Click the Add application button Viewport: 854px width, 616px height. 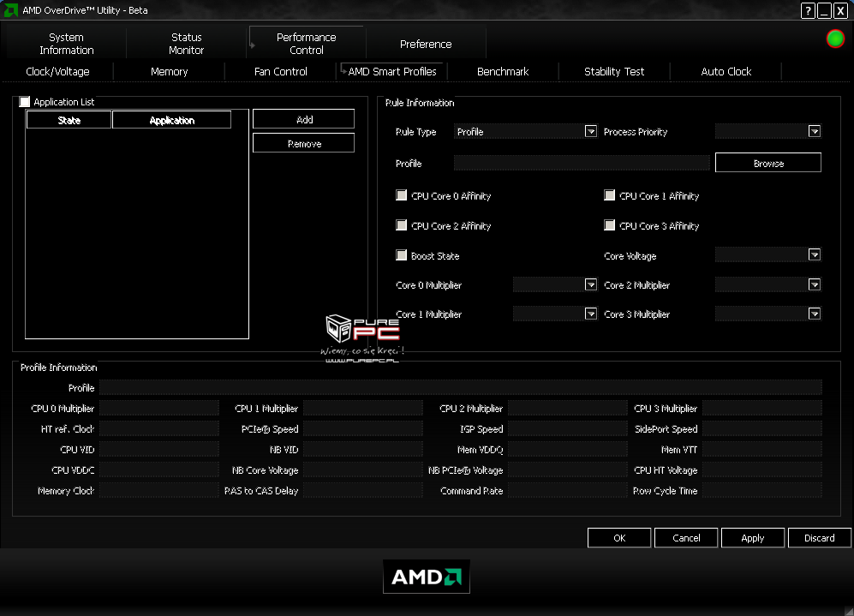point(304,119)
